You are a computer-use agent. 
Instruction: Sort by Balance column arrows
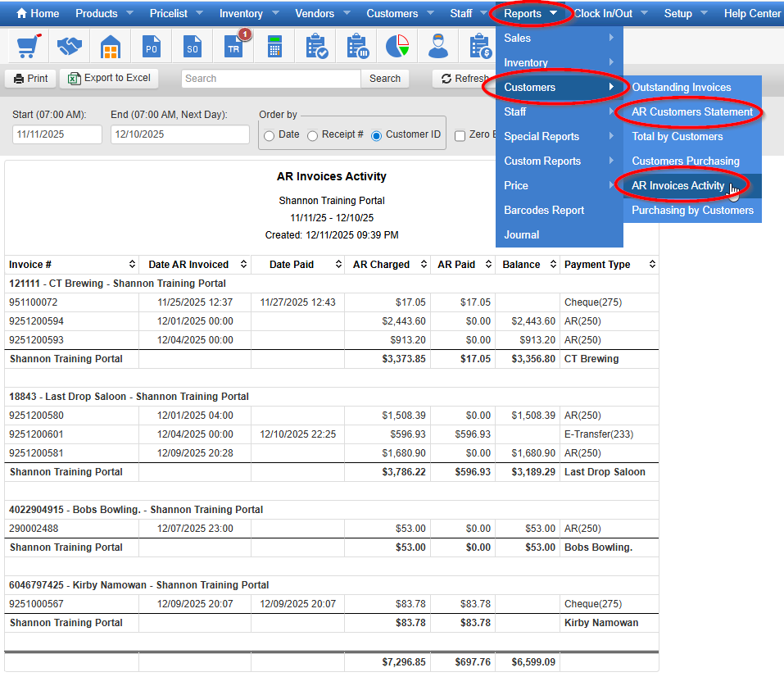[x=553, y=264]
